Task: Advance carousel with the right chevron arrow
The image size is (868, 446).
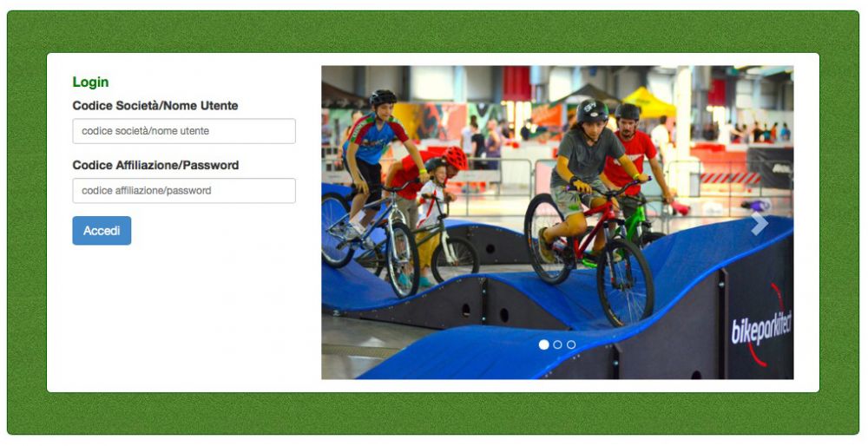Action: click(x=759, y=224)
